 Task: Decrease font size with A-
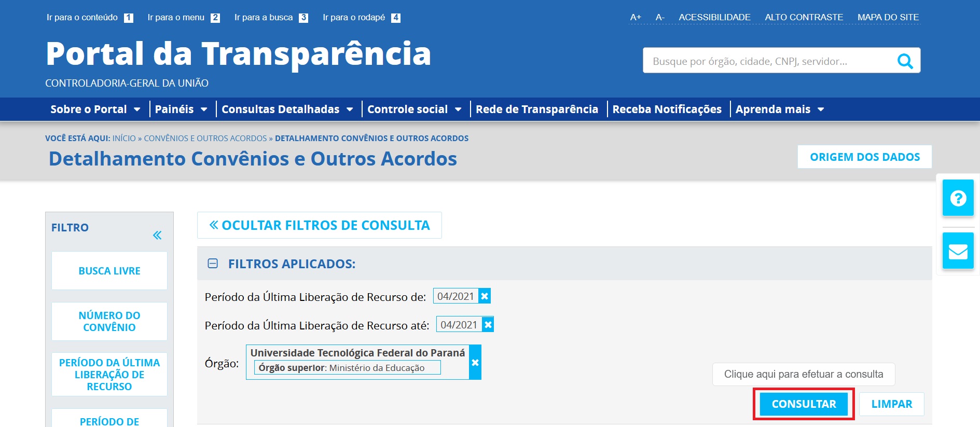pyautogui.click(x=660, y=17)
